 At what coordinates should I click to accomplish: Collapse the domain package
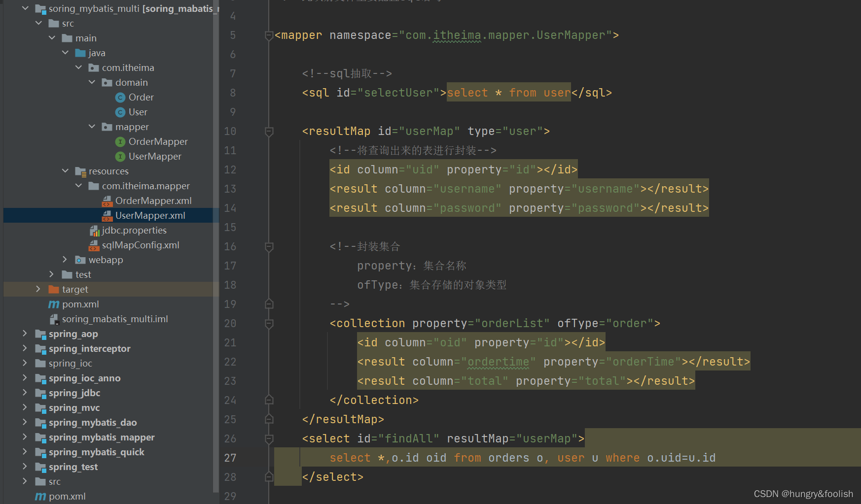tap(92, 82)
